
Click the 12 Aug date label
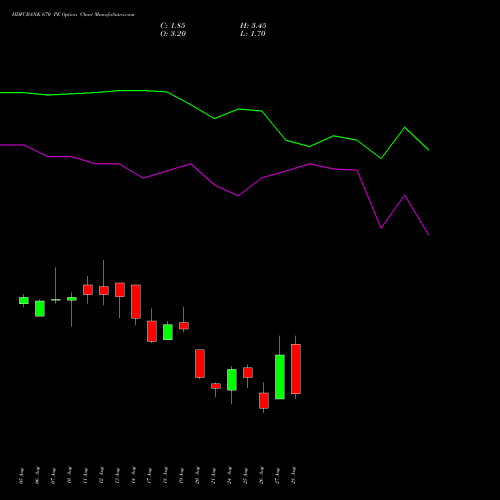click(101, 476)
